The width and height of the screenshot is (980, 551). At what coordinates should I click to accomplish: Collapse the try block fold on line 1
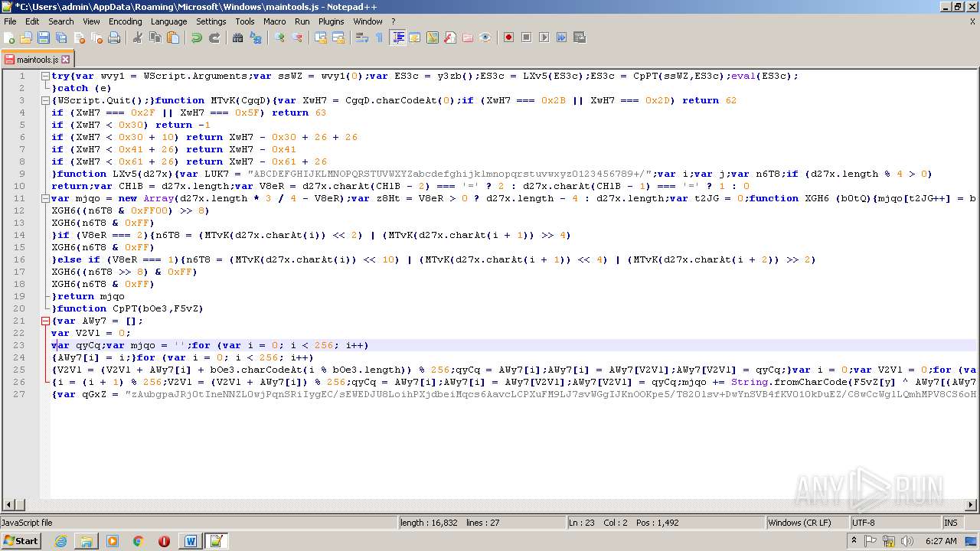coord(45,76)
